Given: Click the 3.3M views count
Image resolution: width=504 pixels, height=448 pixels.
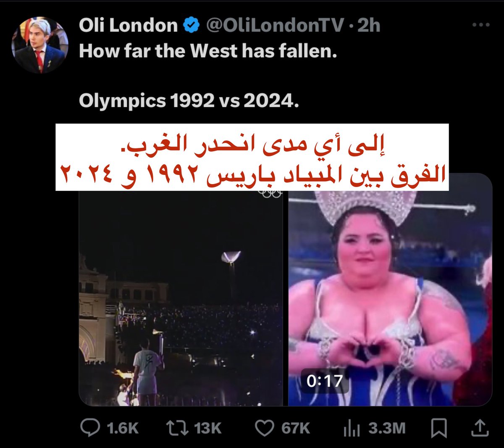Looking at the screenshot, I should pyautogui.click(x=387, y=429).
